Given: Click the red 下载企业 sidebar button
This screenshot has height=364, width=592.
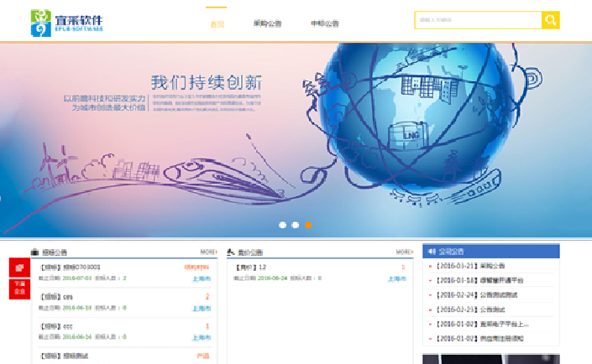Looking at the screenshot, I should coord(18,288).
